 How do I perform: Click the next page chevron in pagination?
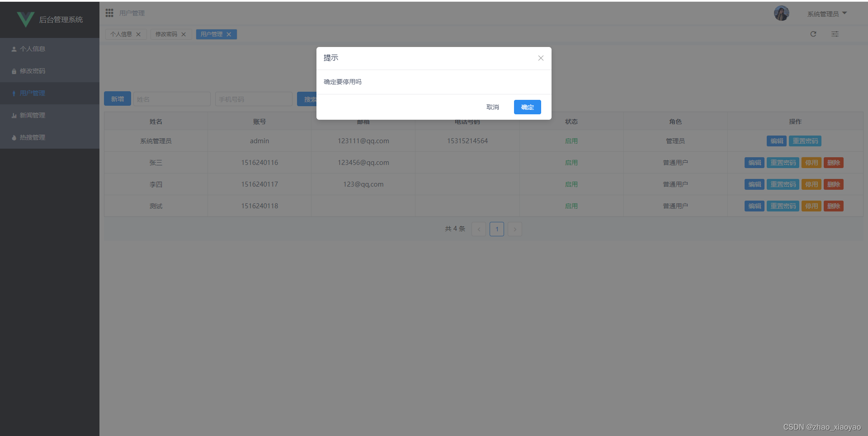(514, 229)
